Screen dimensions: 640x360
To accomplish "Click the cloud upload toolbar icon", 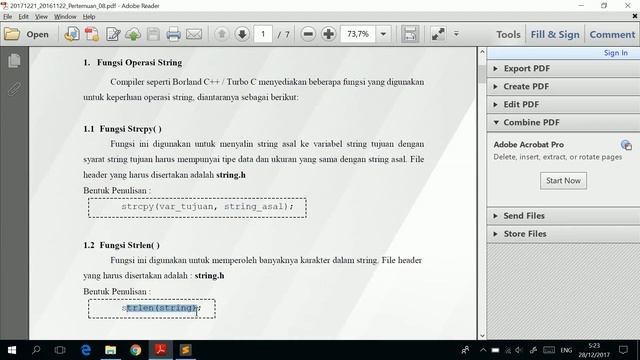I will 133,34.
